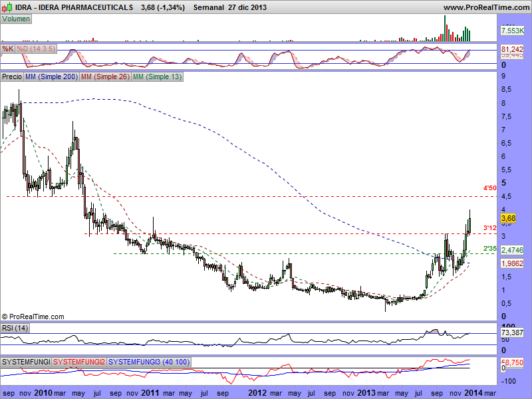Click the 2,4746 moving average value tag
The width and height of the screenshot is (532, 399).
pos(512,250)
